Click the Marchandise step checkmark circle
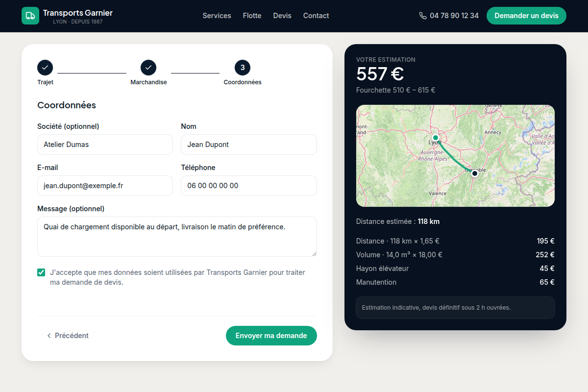Image resolution: width=588 pixels, height=392 pixels. (x=148, y=68)
